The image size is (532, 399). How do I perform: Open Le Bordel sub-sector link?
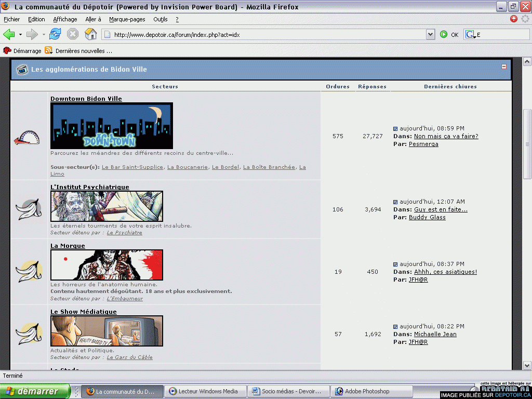(x=225, y=167)
